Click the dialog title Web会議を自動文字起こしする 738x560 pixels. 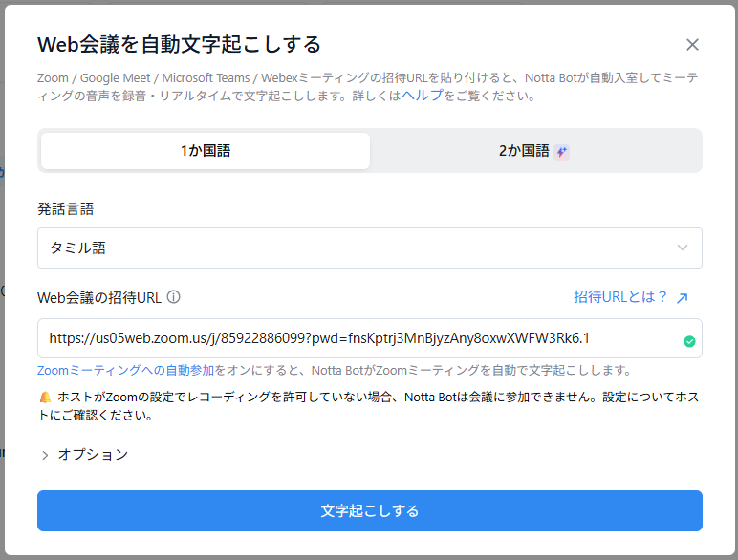(x=179, y=44)
